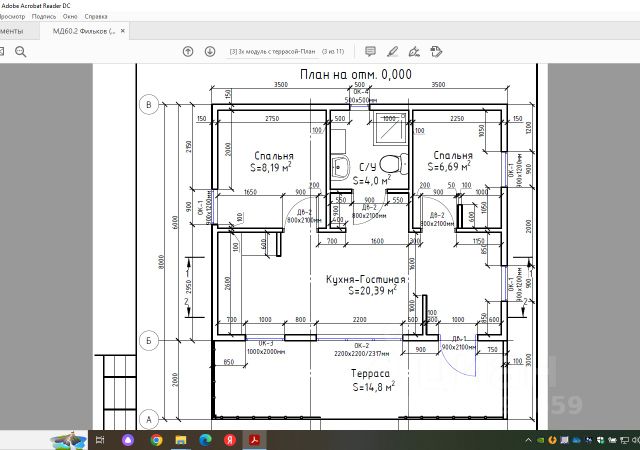The height and width of the screenshot is (450, 640).
Task: Click the OneDrive cloud tray icon
Action: [576, 440]
